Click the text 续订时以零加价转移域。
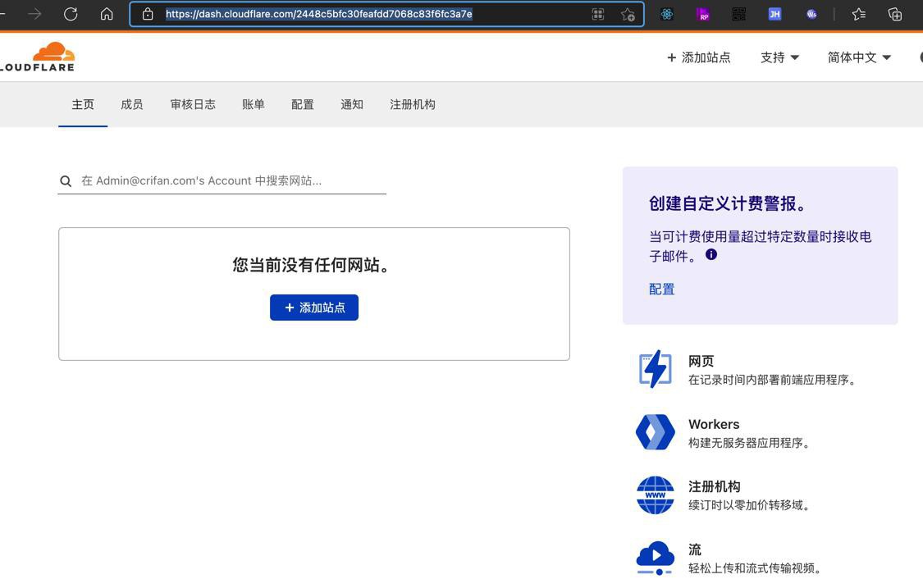Viewport: 923px width, 588px height. click(751, 505)
